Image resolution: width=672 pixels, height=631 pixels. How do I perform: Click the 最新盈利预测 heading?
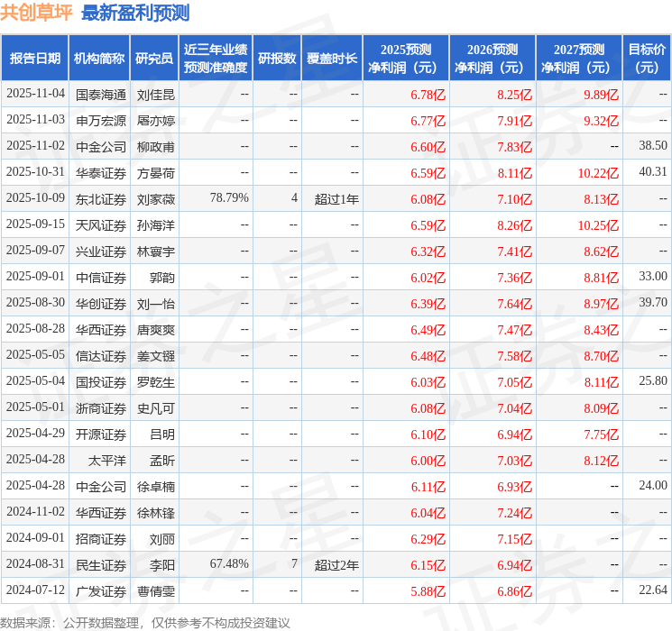[x=135, y=13]
